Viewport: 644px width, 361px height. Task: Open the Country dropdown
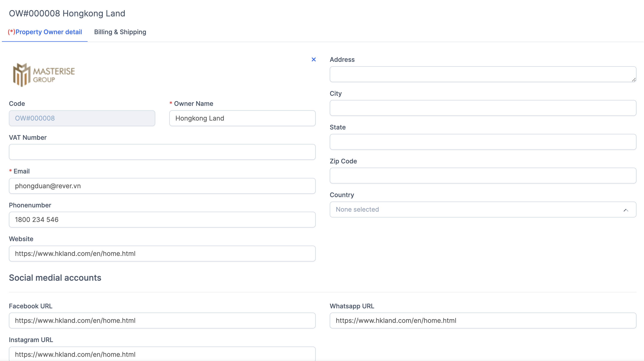pyautogui.click(x=482, y=210)
